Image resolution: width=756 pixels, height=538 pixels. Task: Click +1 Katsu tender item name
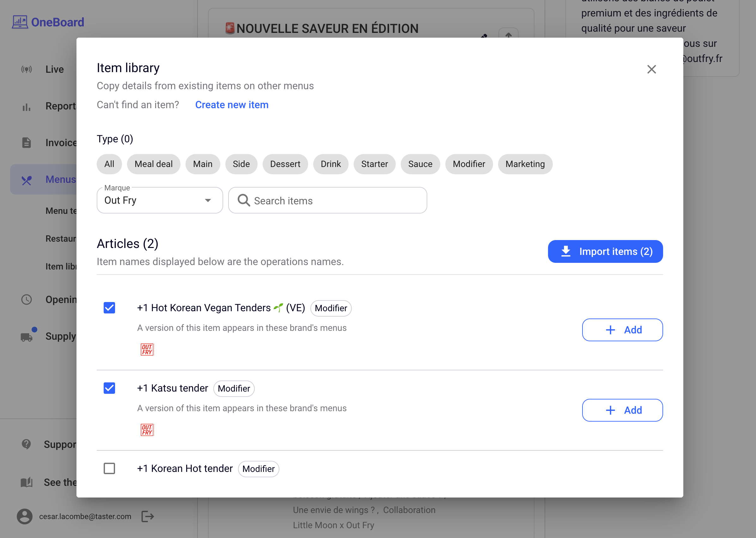(173, 388)
